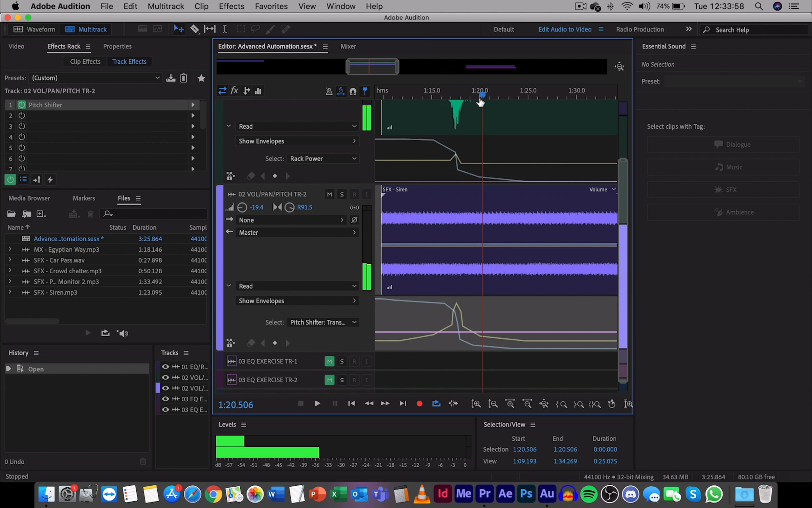This screenshot has height=508, width=812.
Task: Select the Time Selection tool
Action: pyautogui.click(x=224, y=29)
